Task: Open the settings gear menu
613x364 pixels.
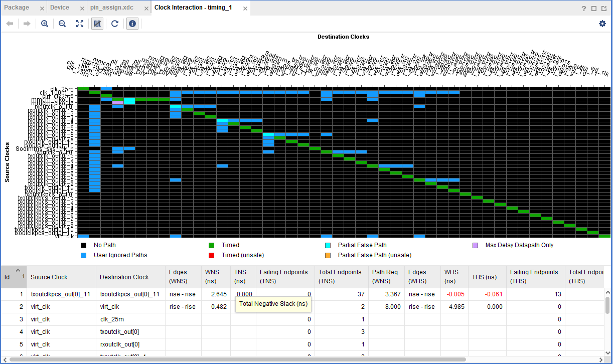Action: [602, 24]
